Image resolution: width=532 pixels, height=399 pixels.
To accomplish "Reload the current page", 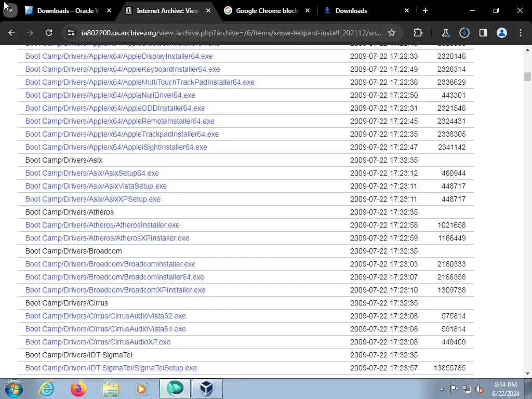I will pos(49,33).
